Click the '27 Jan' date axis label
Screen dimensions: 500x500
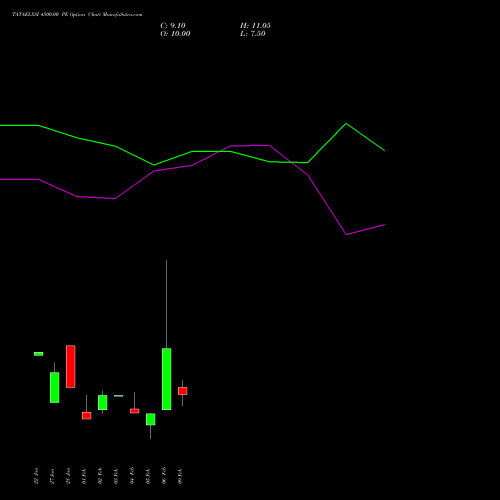pyautogui.click(x=52, y=476)
